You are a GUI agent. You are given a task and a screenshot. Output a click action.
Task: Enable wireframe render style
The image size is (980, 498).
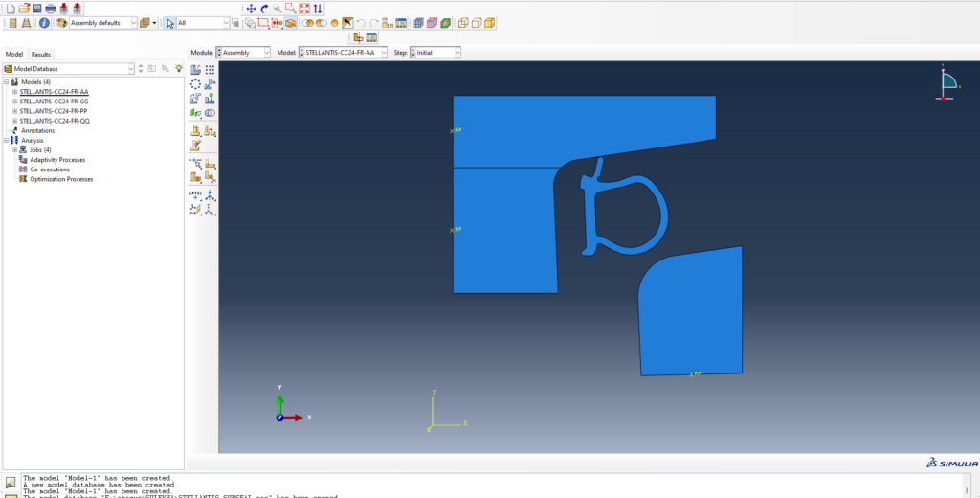463,23
